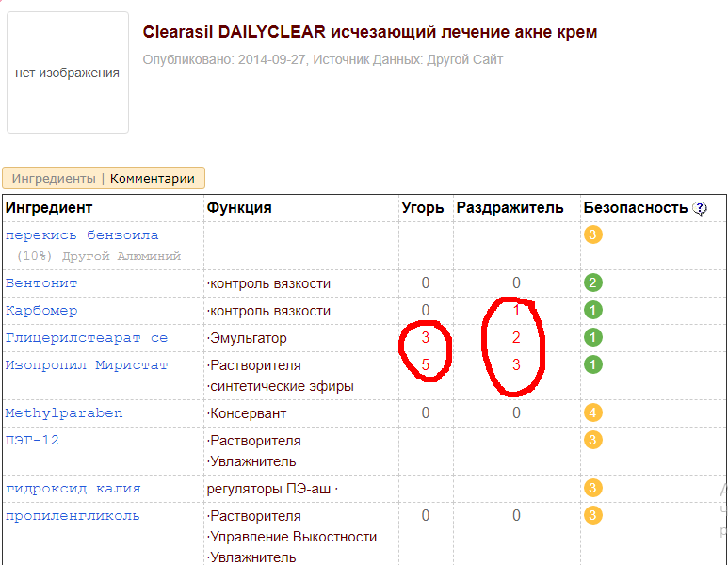Viewport: 728px width, 565px height.
Task: Click green safety badge 2 for Бентонит
Action: coord(593,282)
